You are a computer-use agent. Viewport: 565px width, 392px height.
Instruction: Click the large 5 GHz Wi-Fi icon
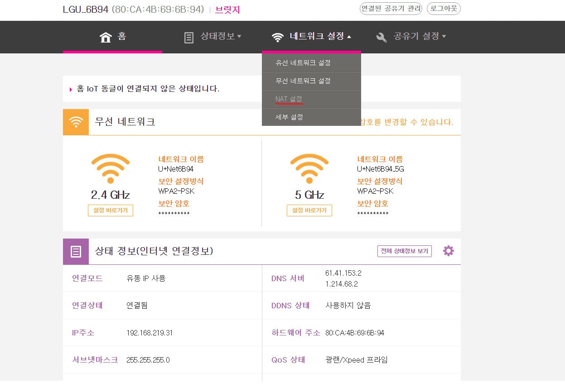pyautogui.click(x=309, y=168)
